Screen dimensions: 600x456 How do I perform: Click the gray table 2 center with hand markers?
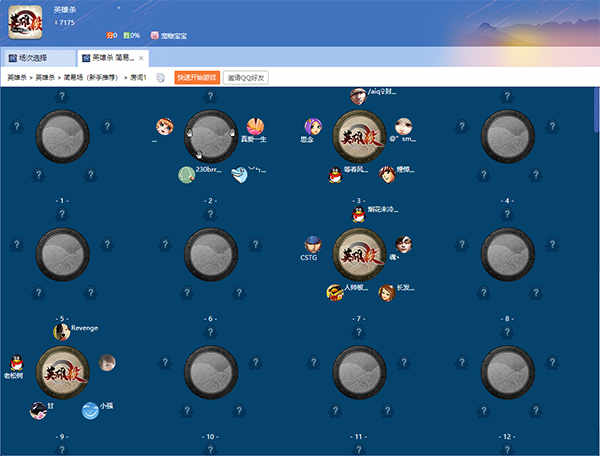211,137
